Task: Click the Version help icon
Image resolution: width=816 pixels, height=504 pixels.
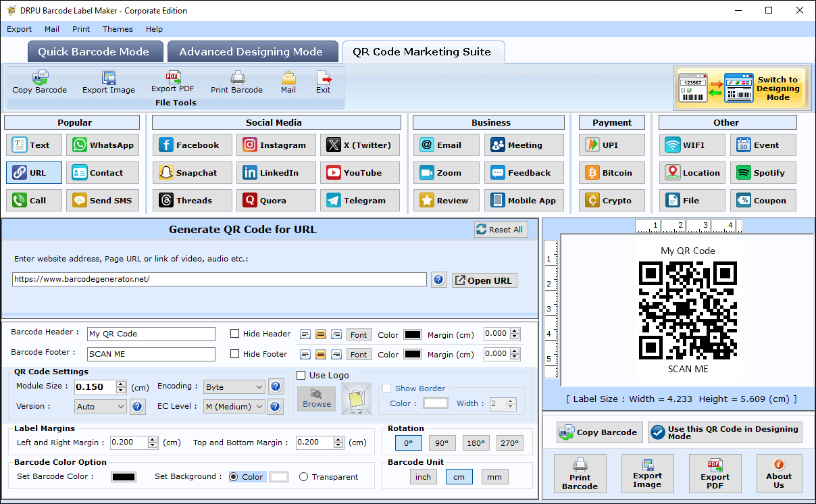Action: [x=137, y=406]
